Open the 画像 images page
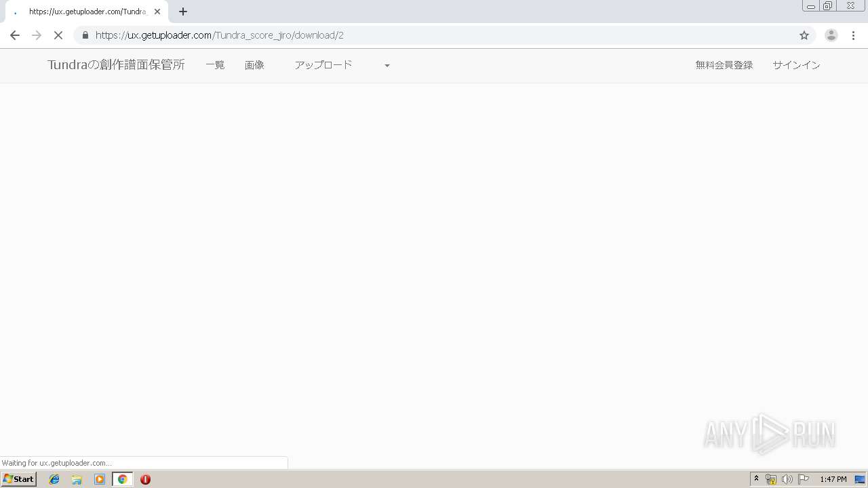The width and height of the screenshot is (868, 488). click(254, 65)
